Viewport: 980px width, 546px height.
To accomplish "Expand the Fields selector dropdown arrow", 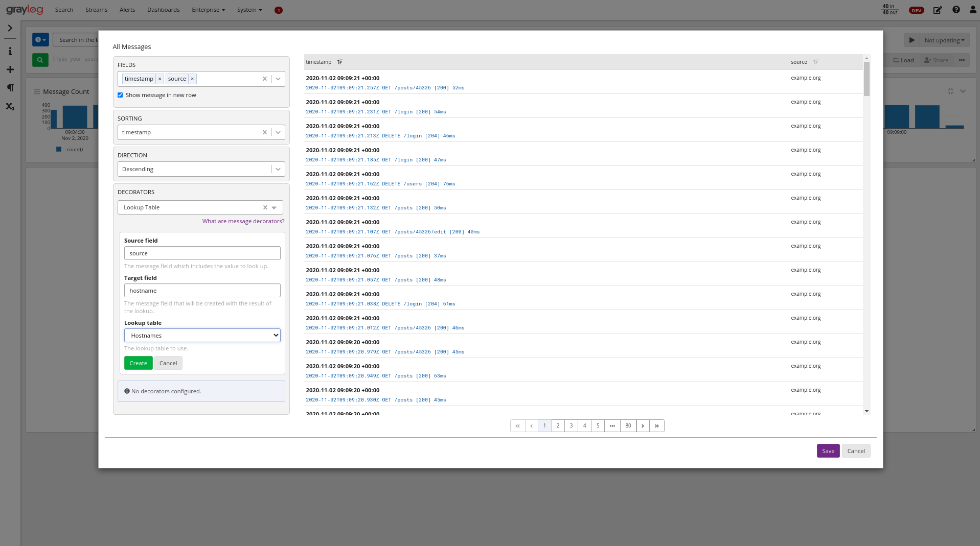I will 278,79.
